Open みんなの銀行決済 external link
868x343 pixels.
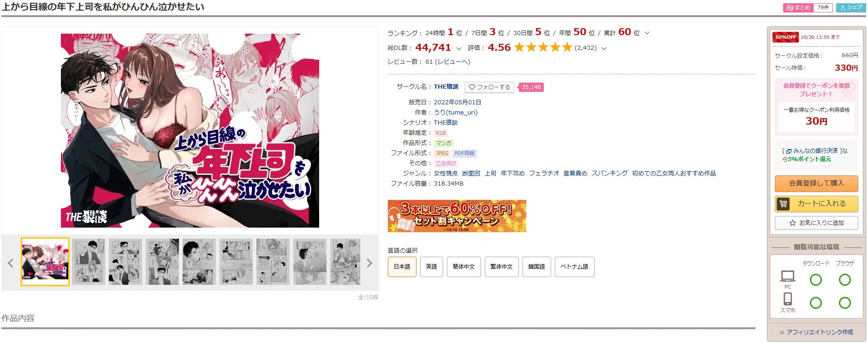pyautogui.click(x=815, y=150)
